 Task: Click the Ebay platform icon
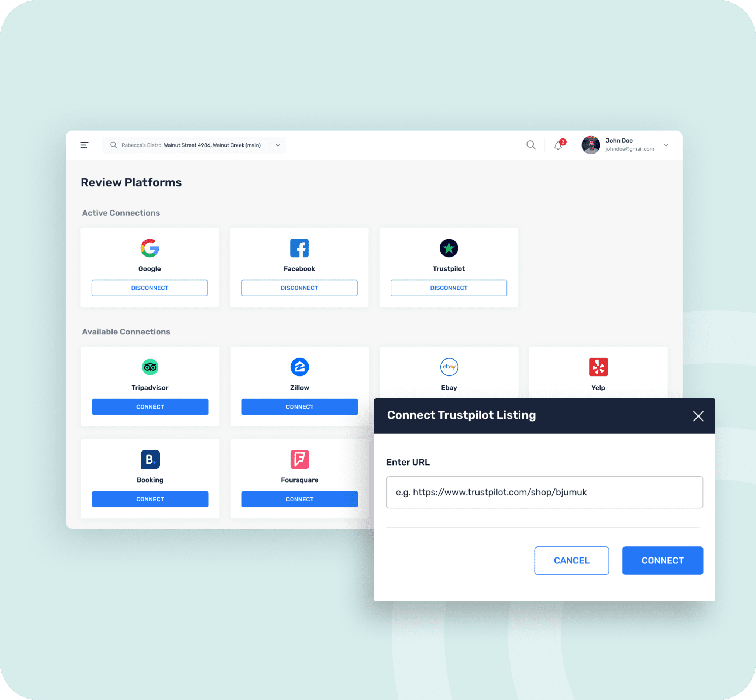[x=449, y=367]
